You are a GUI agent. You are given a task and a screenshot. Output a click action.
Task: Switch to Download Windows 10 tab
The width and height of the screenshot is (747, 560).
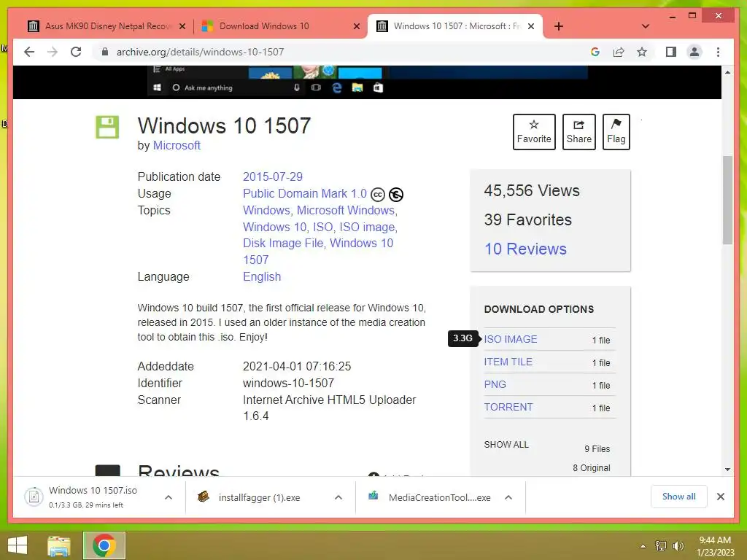pyautogui.click(x=279, y=26)
